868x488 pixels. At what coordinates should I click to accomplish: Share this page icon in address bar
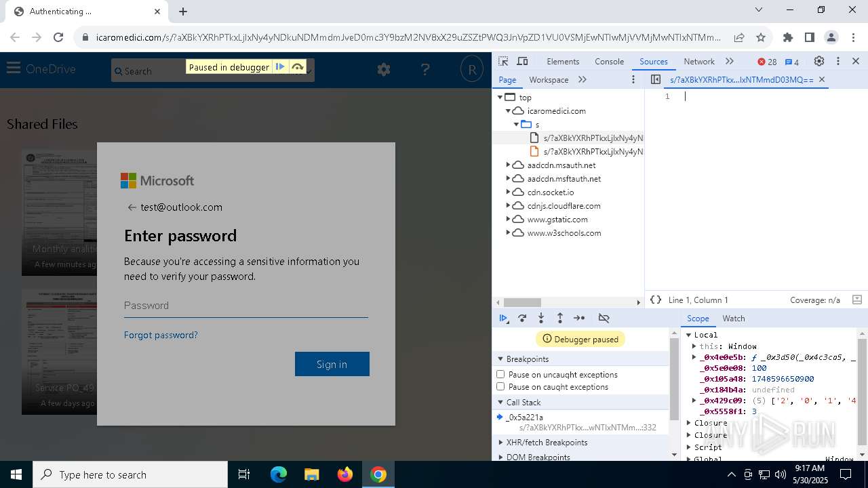[739, 37]
